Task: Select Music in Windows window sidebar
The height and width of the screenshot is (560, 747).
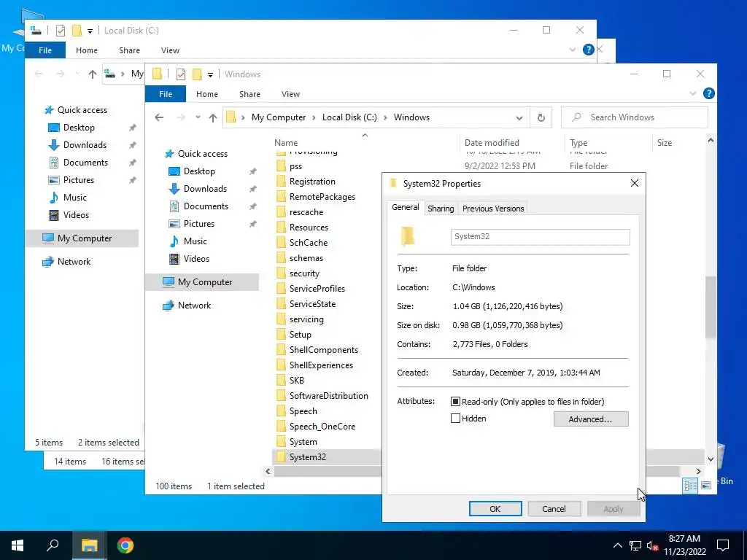Action: [x=196, y=241]
